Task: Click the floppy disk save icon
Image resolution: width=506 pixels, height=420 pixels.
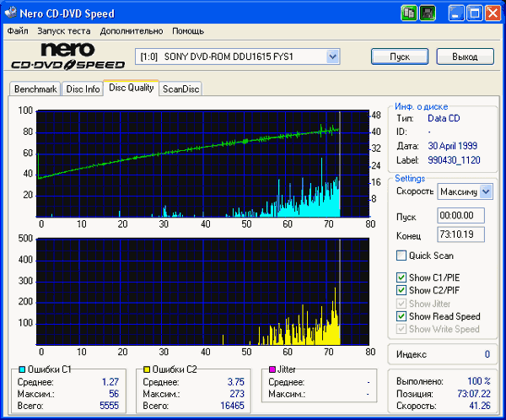Action: pos(428,13)
